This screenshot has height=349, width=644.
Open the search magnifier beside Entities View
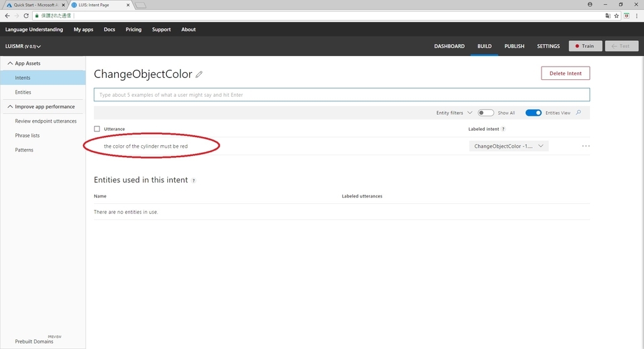point(579,113)
